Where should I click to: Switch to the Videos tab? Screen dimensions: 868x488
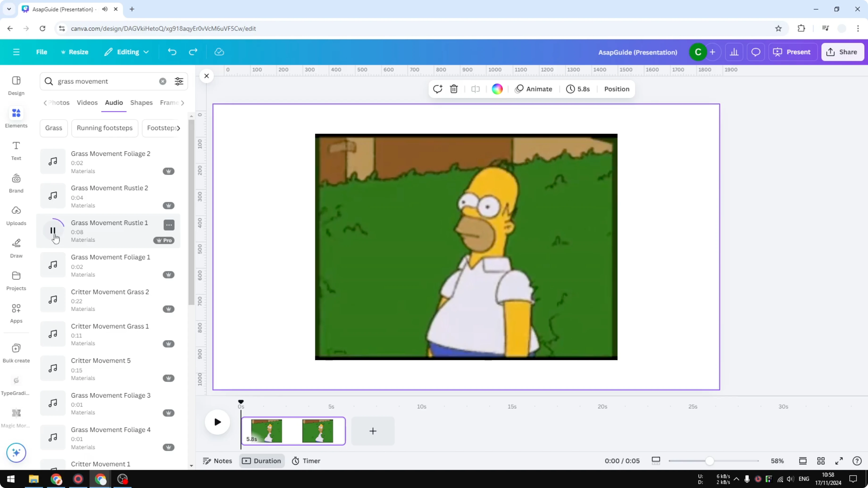coord(87,103)
